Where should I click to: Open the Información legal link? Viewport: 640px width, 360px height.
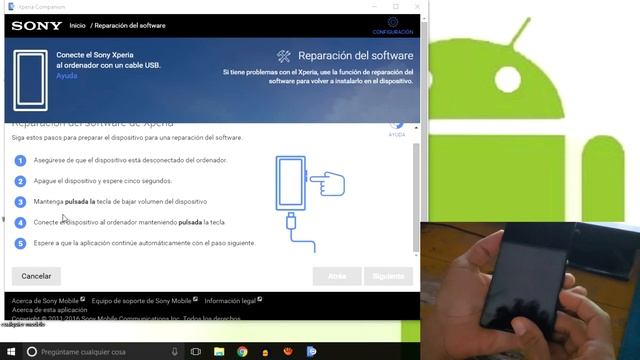click(230, 301)
